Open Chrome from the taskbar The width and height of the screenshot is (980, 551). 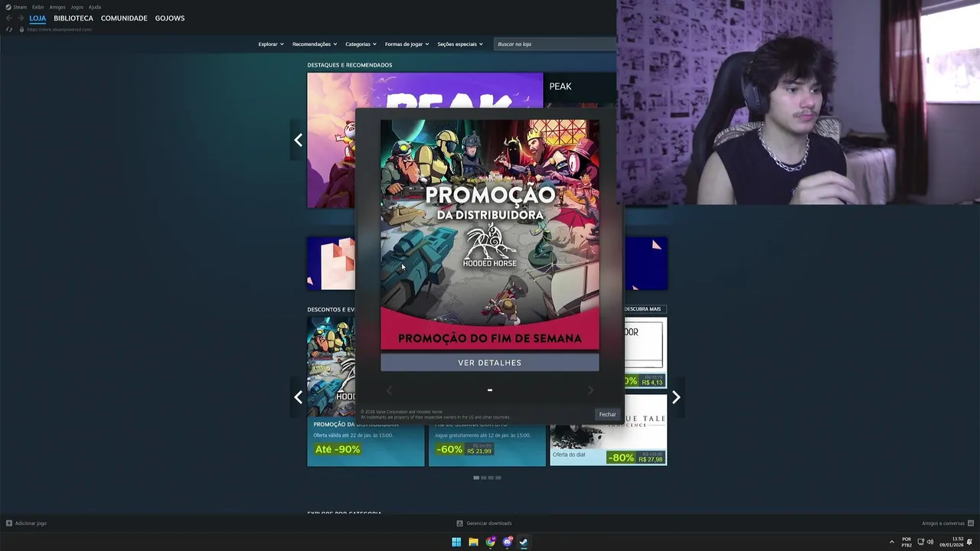[490, 542]
